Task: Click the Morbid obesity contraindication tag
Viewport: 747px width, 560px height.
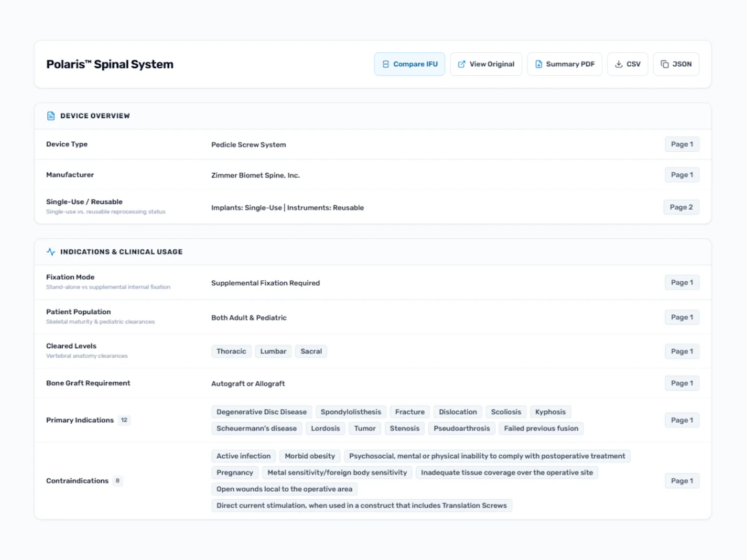Action: click(310, 456)
